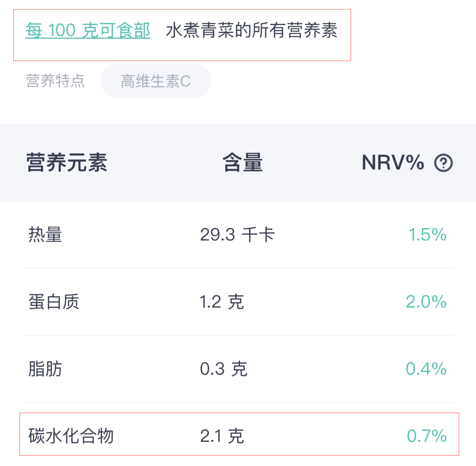Click the 29.3 千卡 value
The height and width of the screenshot is (466, 476).
point(237,234)
